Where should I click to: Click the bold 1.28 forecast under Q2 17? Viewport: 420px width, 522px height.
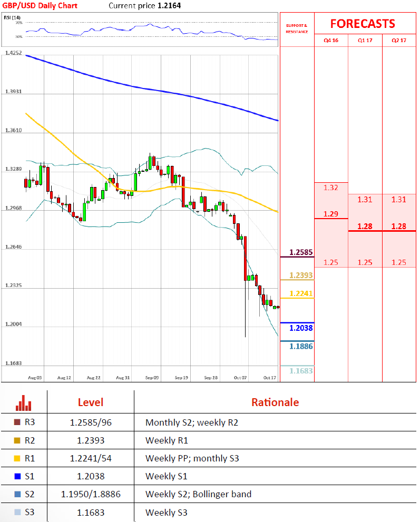[x=399, y=226]
